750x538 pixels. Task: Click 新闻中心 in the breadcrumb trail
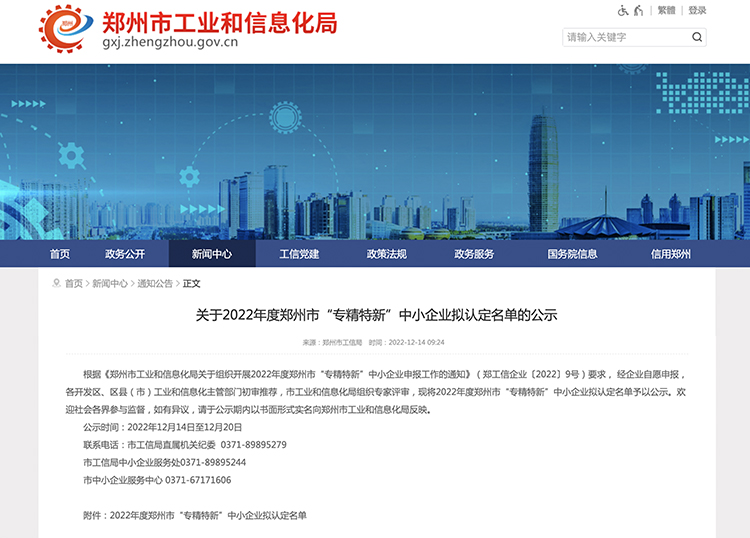pyautogui.click(x=110, y=284)
